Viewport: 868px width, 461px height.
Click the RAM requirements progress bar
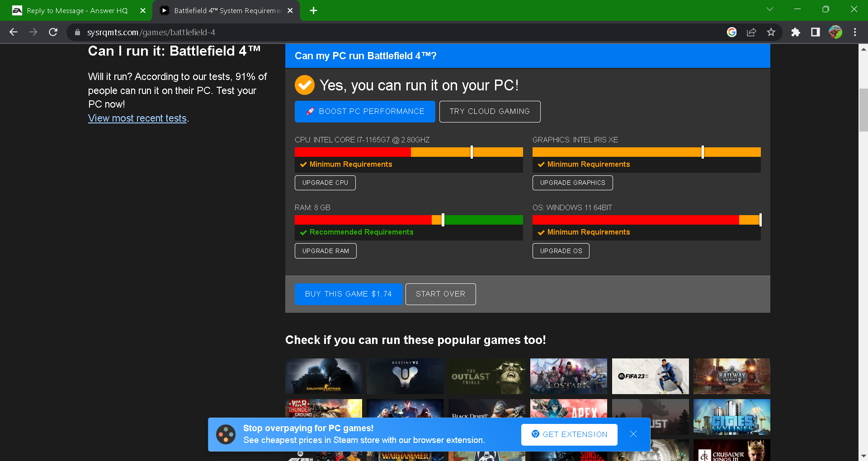pyautogui.click(x=409, y=220)
